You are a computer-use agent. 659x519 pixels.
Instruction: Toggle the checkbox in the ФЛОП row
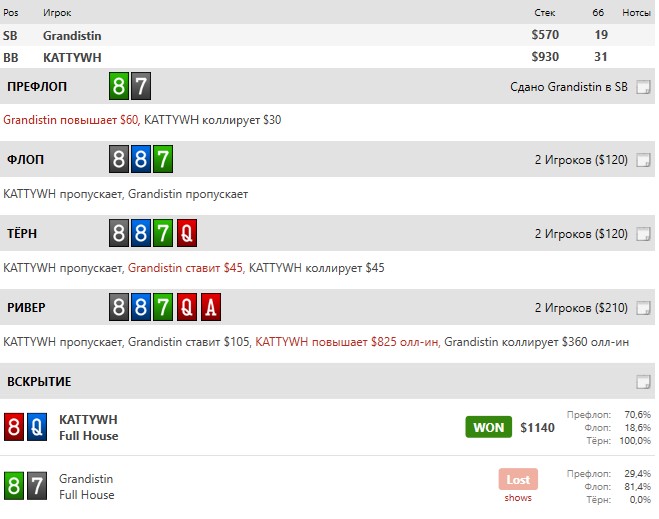643,160
